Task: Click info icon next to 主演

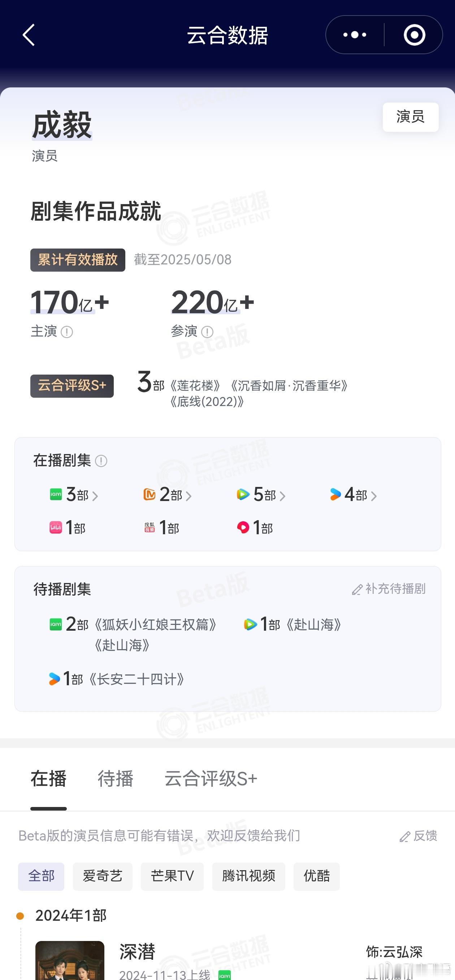Action: (67, 332)
